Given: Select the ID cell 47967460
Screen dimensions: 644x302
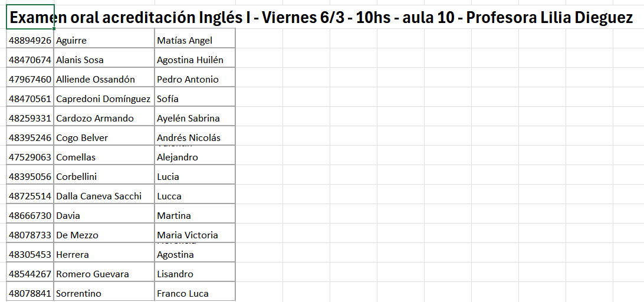Looking at the screenshot, I should (30, 80).
